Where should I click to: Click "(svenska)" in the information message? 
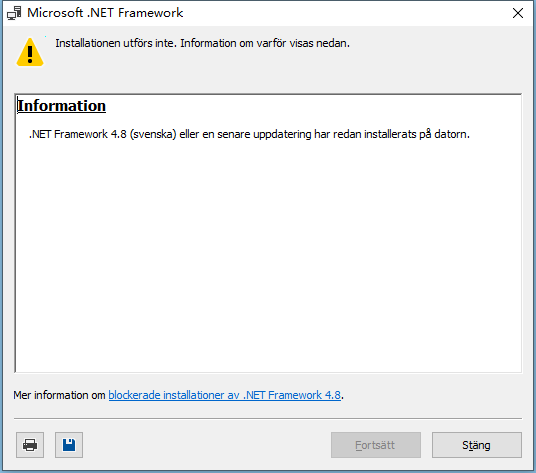[153, 134]
